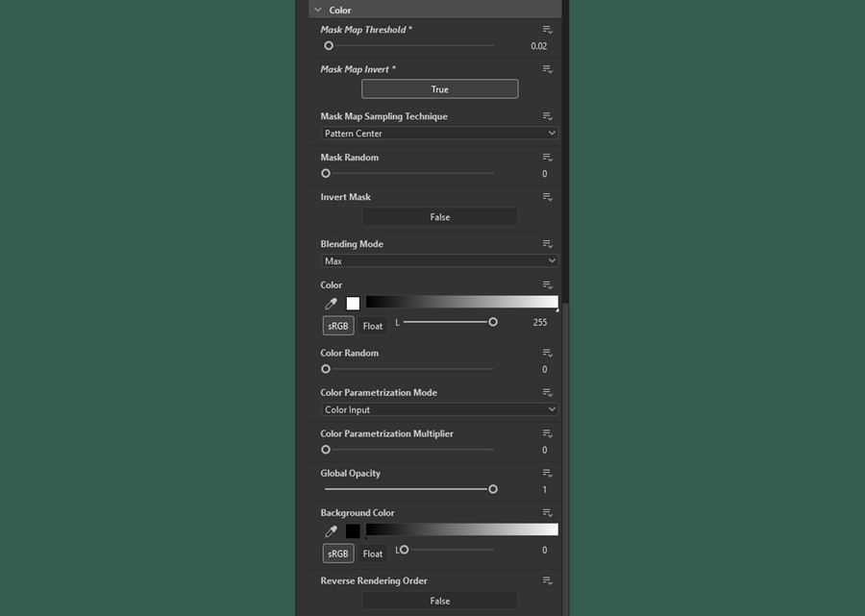Click the Global Opacity label

tap(350, 473)
